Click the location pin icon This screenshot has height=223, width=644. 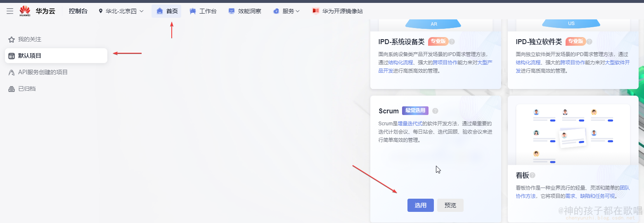pos(101,11)
